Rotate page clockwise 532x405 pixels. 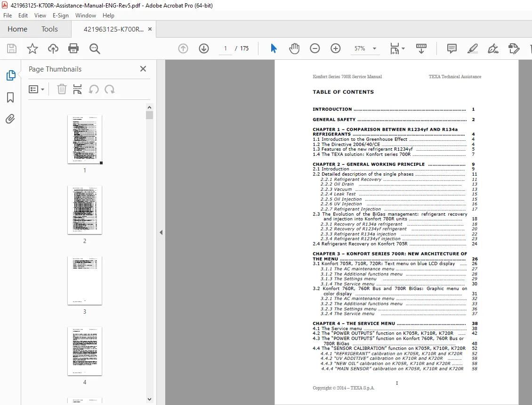click(110, 89)
